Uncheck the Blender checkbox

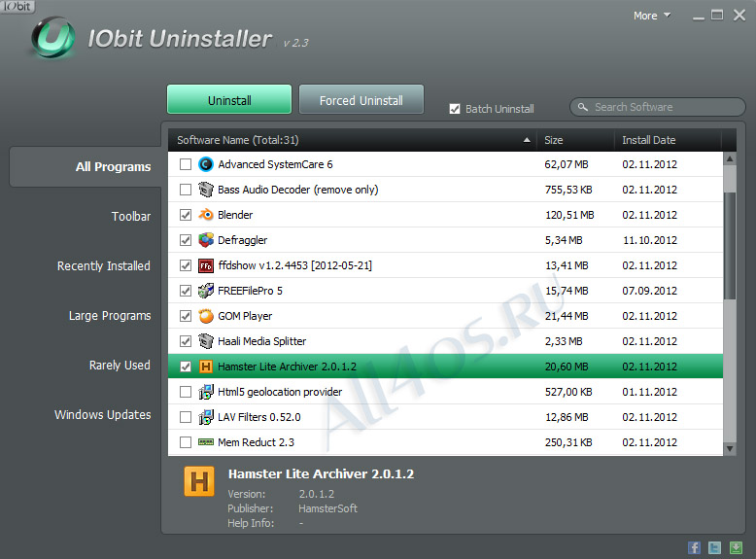[186, 215]
